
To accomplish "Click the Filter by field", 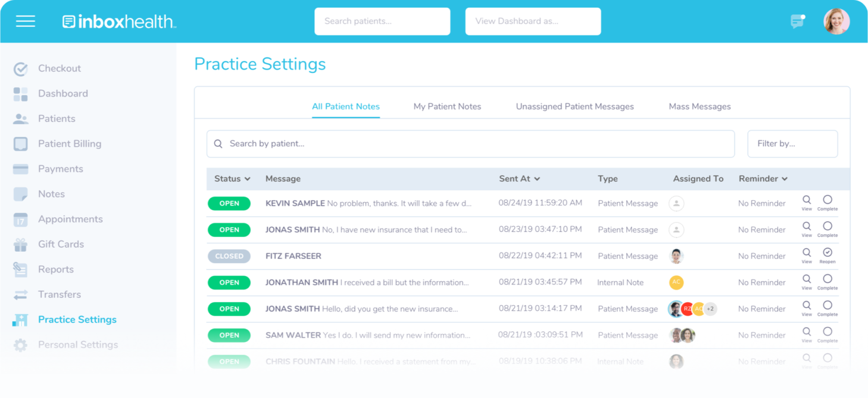I will [792, 143].
